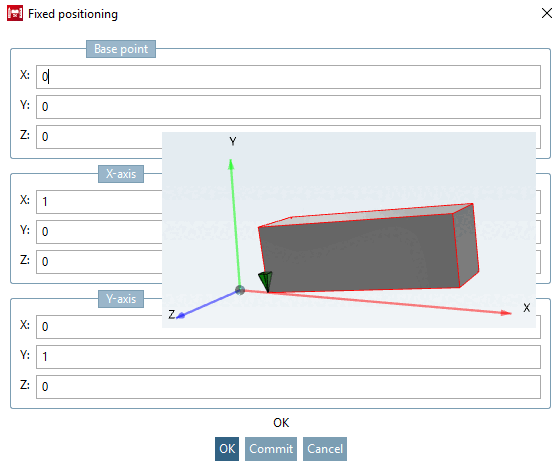Click the blue Z axis arrow tip

click(181, 315)
